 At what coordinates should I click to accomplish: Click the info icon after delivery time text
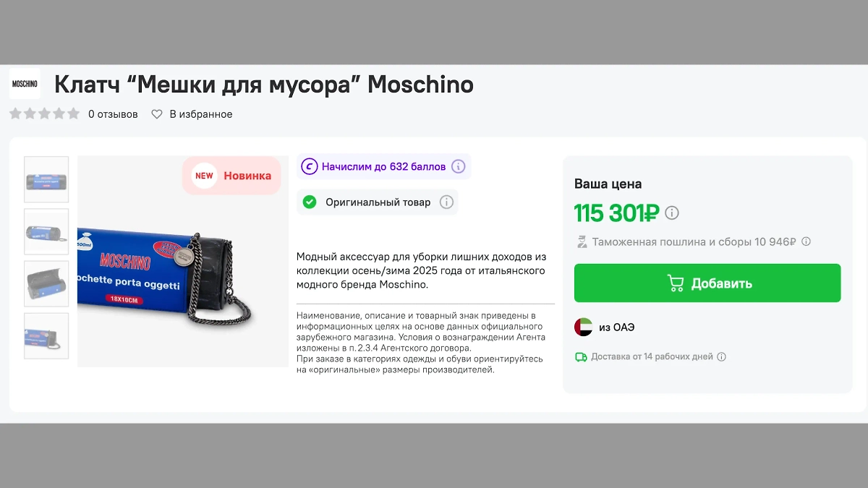(721, 356)
